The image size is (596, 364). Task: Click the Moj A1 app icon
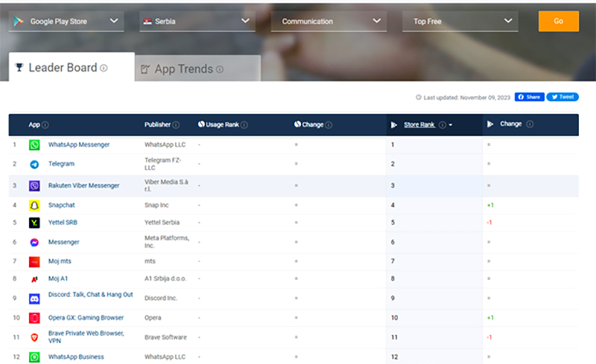(34, 279)
